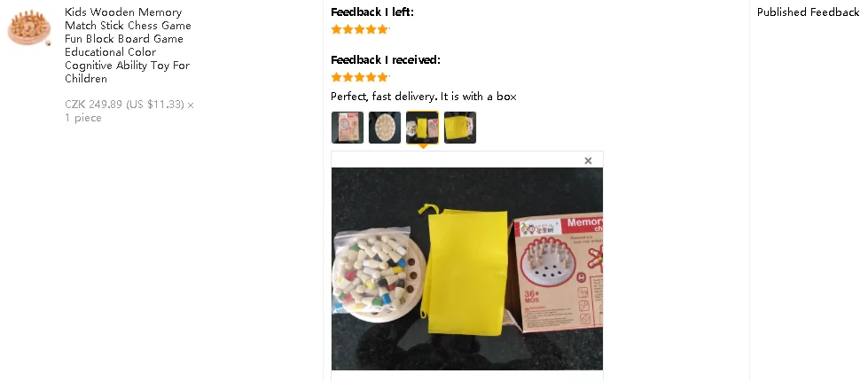The width and height of the screenshot is (868, 381).
Task: Click the Feedback I received heading
Action: click(x=386, y=59)
